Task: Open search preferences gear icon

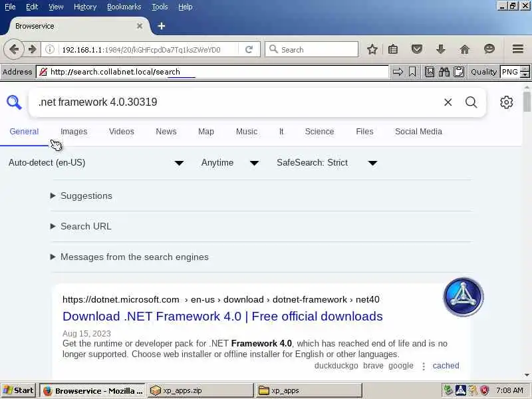Action: [506, 102]
